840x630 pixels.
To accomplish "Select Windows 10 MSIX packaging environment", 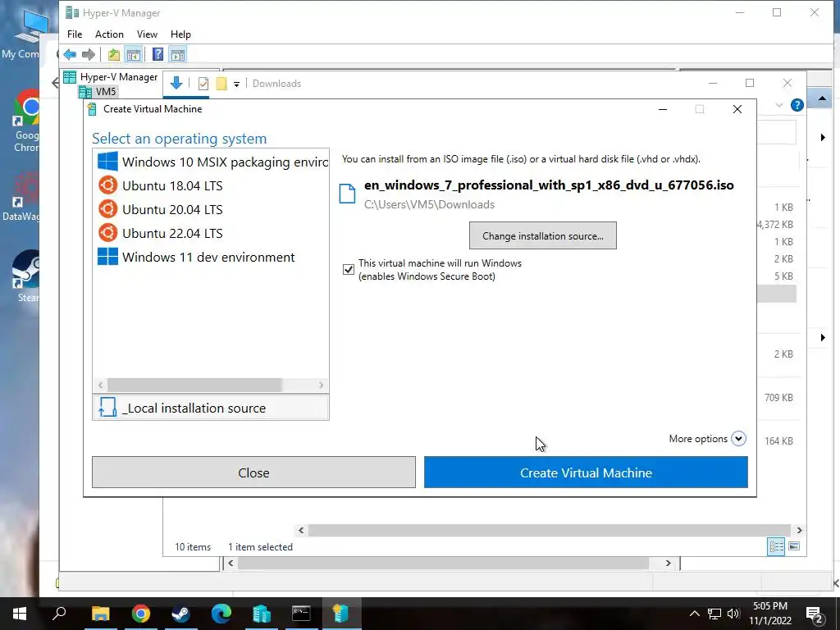I will point(211,162).
